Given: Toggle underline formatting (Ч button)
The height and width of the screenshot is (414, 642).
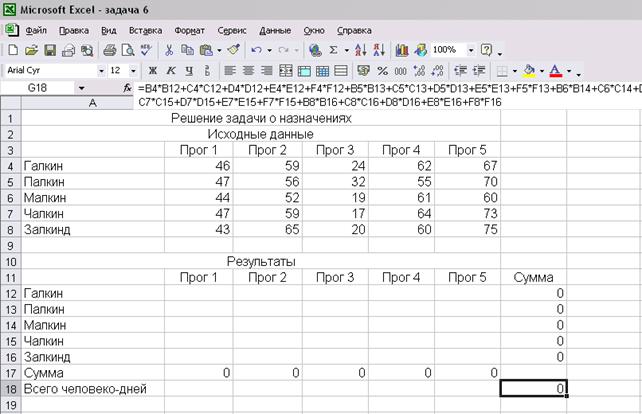Looking at the screenshot, I should (188, 71).
